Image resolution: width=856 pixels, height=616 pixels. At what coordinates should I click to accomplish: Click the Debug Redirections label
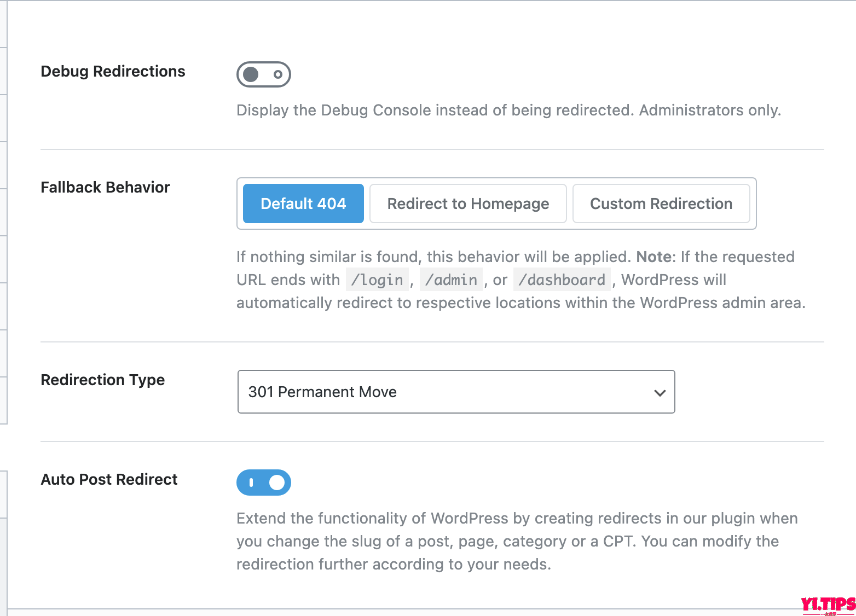pos(113,71)
